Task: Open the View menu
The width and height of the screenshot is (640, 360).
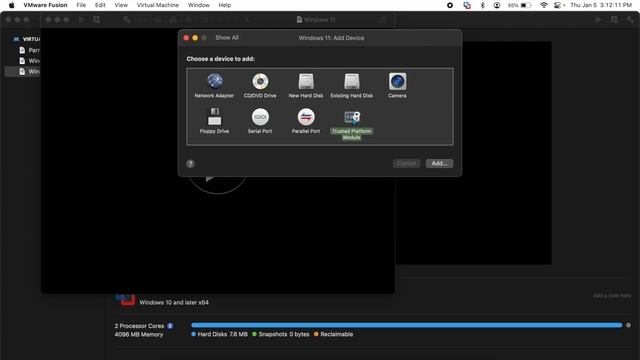Action: pos(121,5)
